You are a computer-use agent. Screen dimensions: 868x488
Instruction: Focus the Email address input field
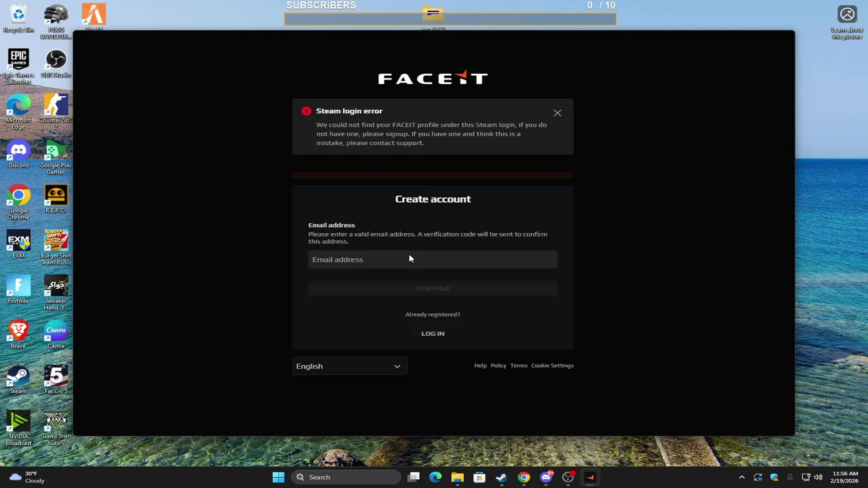tap(433, 260)
